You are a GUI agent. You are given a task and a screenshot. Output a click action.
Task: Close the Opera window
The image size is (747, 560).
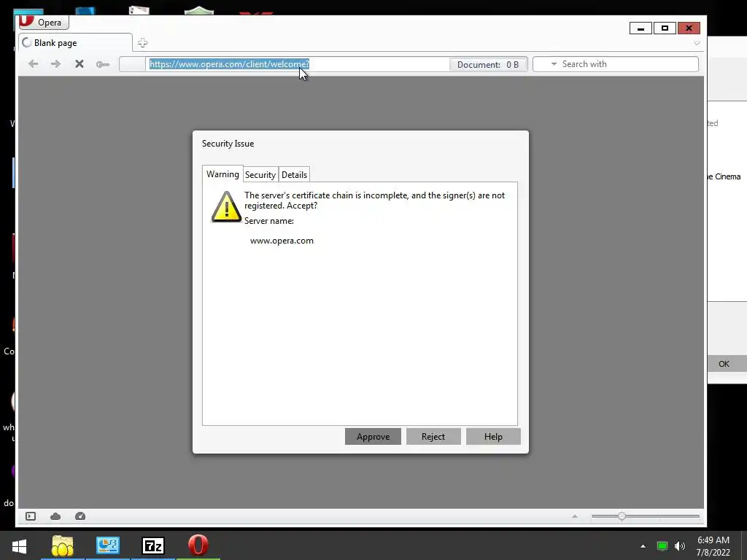point(689,28)
